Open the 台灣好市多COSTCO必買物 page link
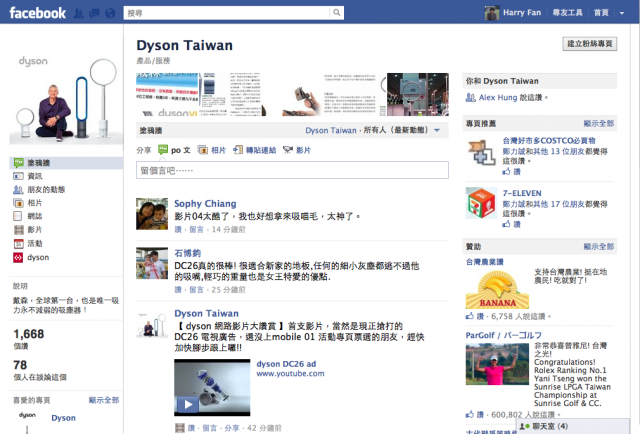Screen dimensions: 640x434 [x=549, y=140]
